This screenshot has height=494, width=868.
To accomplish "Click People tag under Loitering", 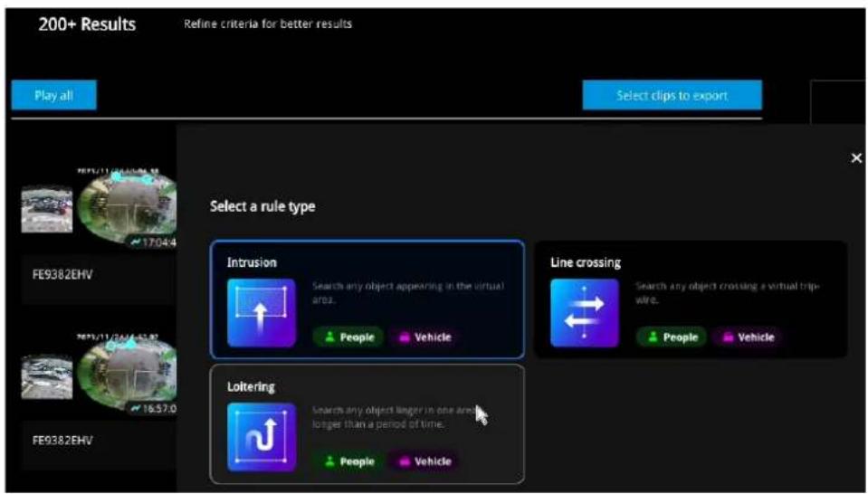I will coord(348,461).
